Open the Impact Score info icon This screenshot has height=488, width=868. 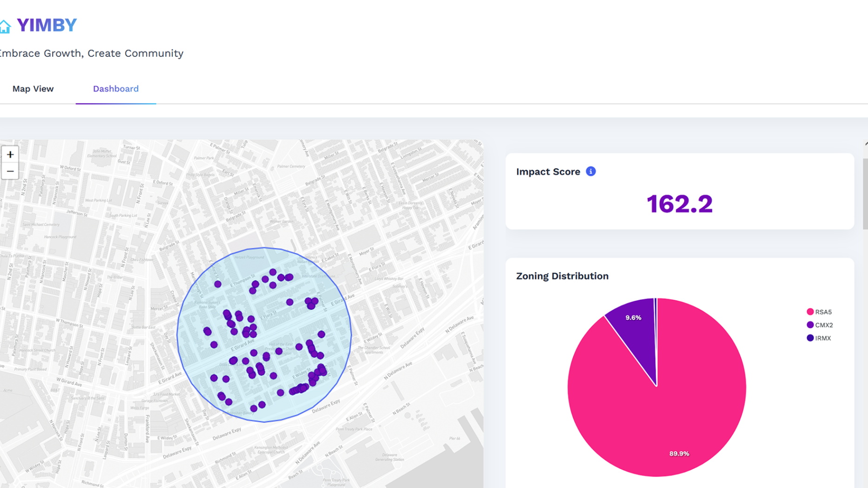coord(590,171)
